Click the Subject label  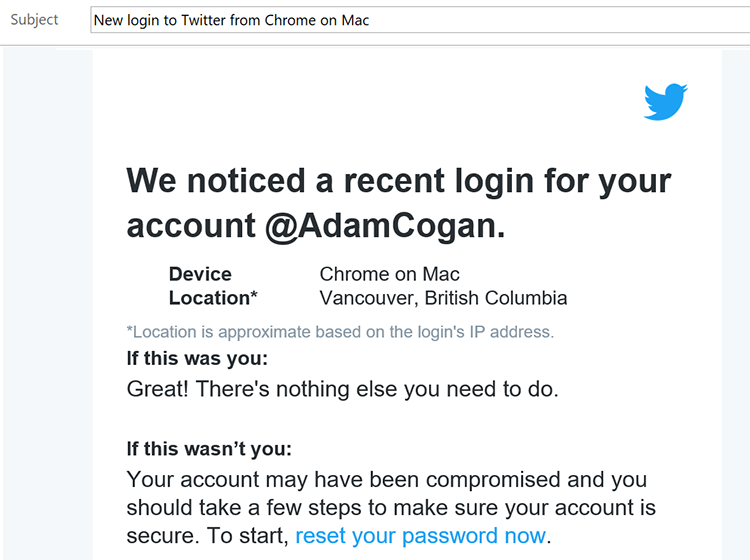tap(35, 20)
